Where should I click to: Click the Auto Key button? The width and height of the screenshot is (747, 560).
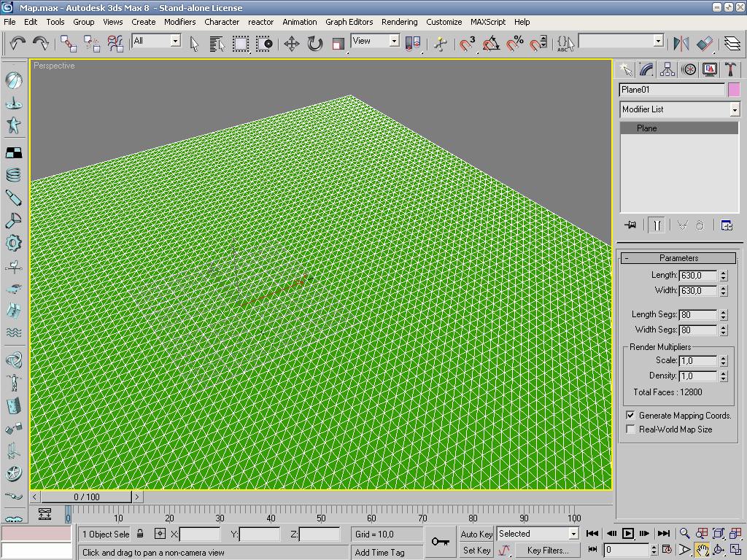476,534
